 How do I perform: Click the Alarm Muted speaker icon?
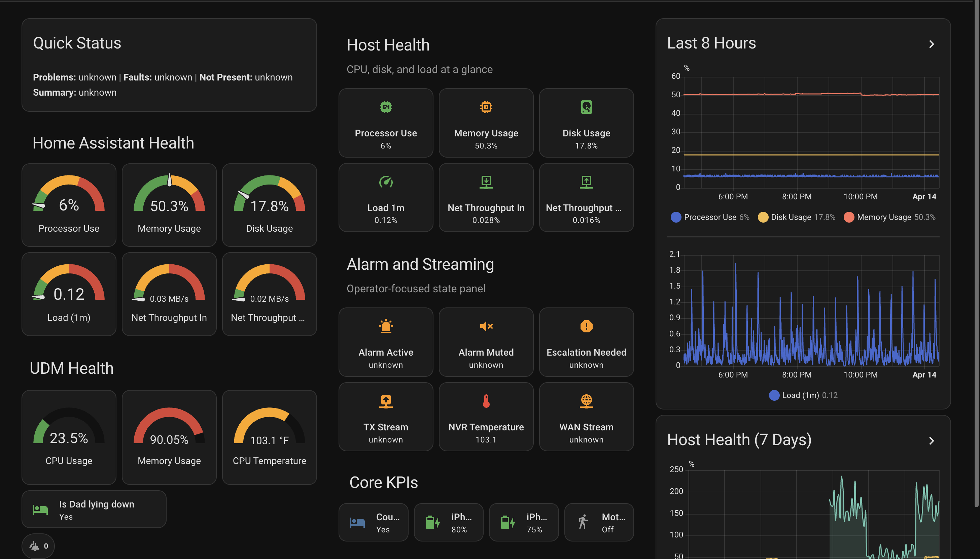[x=486, y=326]
